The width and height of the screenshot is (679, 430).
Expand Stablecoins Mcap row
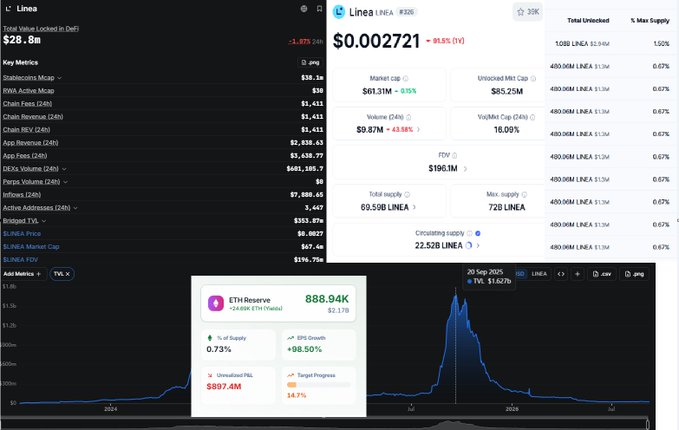59,78
